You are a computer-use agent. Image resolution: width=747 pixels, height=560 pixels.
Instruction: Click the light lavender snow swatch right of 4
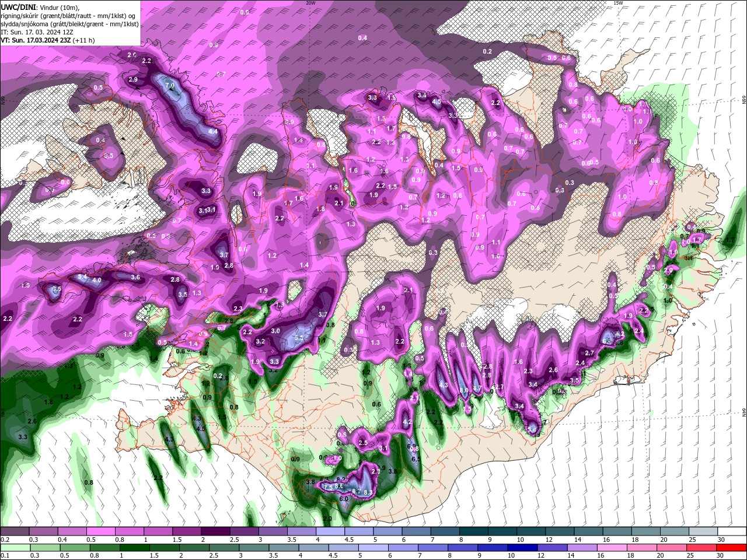tap(330, 531)
